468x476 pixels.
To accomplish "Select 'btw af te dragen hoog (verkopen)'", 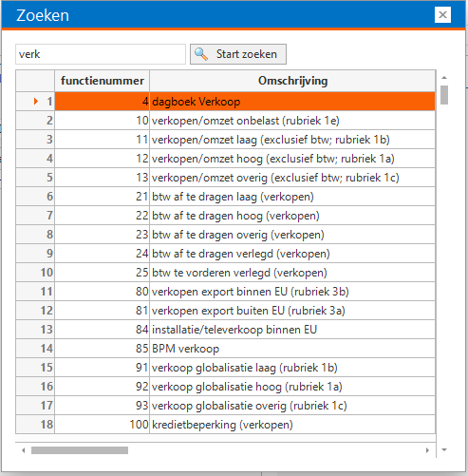I will [x=226, y=216].
